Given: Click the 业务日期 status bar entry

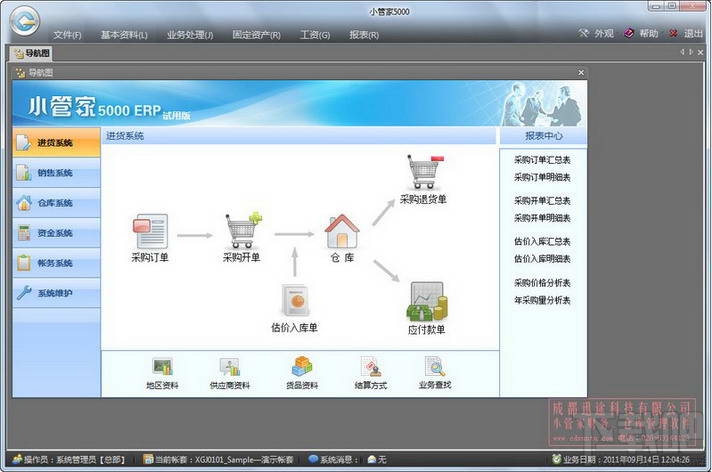Looking at the screenshot, I should [621, 460].
